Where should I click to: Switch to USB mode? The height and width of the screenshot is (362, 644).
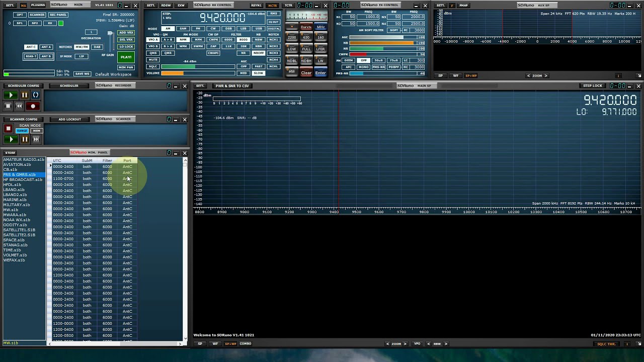pyautogui.click(x=258, y=29)
